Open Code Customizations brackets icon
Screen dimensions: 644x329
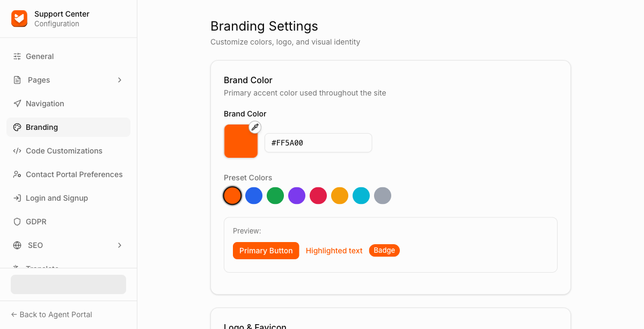click(x=17, y=151)
